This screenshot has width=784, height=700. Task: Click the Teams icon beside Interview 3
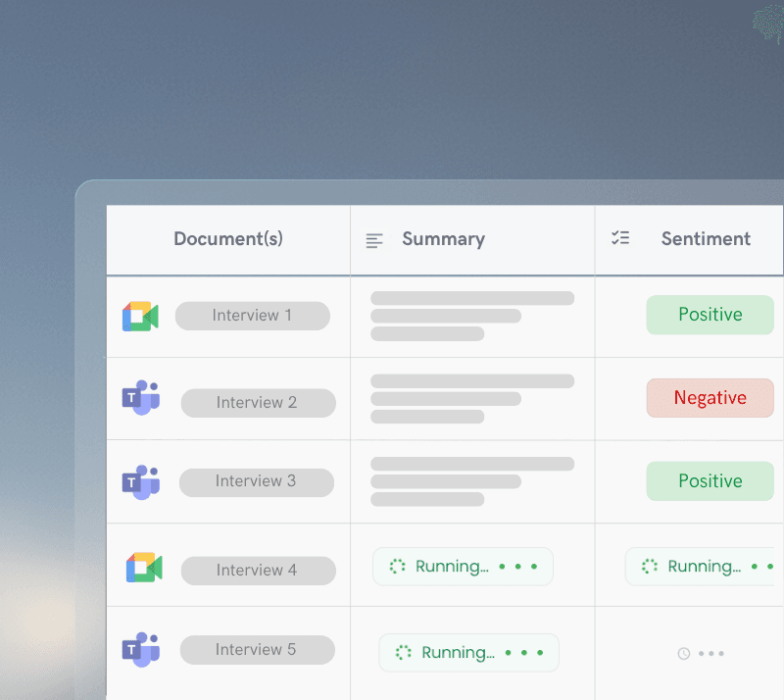(x=140, y=481)
